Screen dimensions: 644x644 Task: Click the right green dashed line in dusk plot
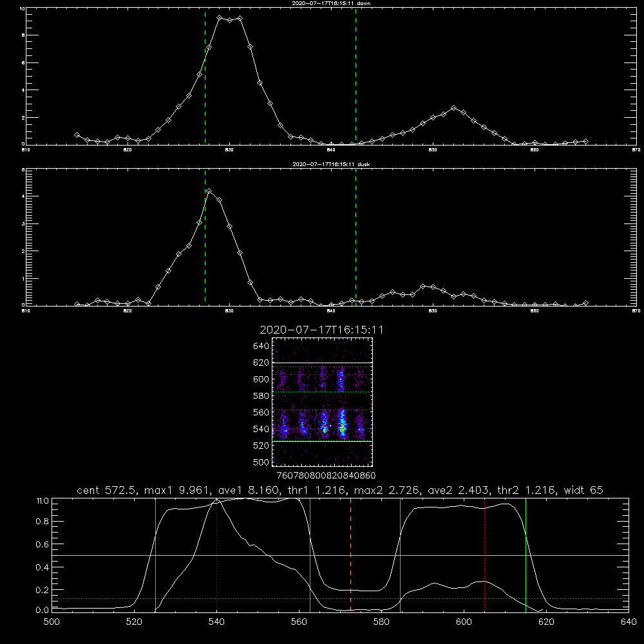point(355,237)
